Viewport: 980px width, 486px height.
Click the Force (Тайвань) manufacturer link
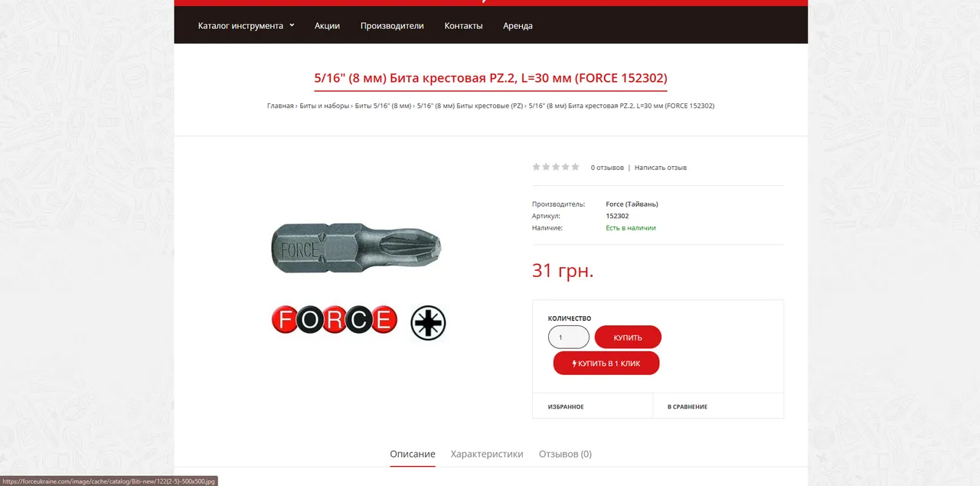(x=632, y=204)
